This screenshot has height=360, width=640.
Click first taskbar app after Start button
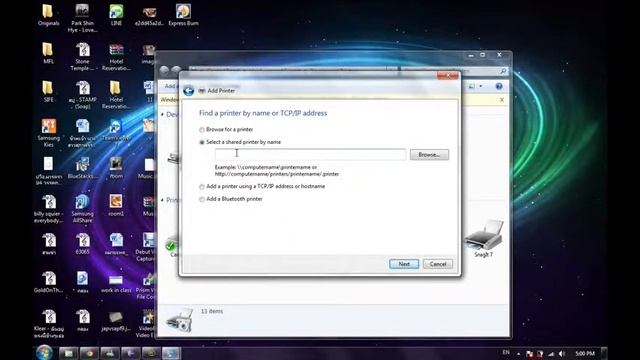(x=69, y=353)
